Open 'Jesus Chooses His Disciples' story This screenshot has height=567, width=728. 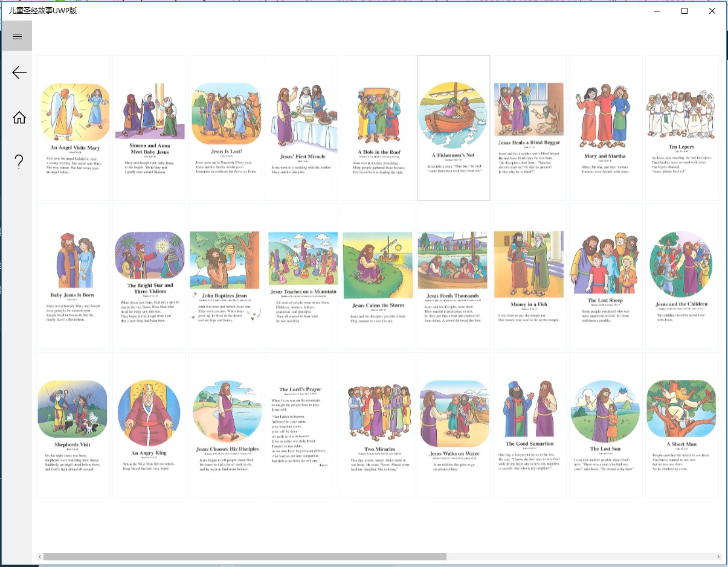(x=225, y=425)
